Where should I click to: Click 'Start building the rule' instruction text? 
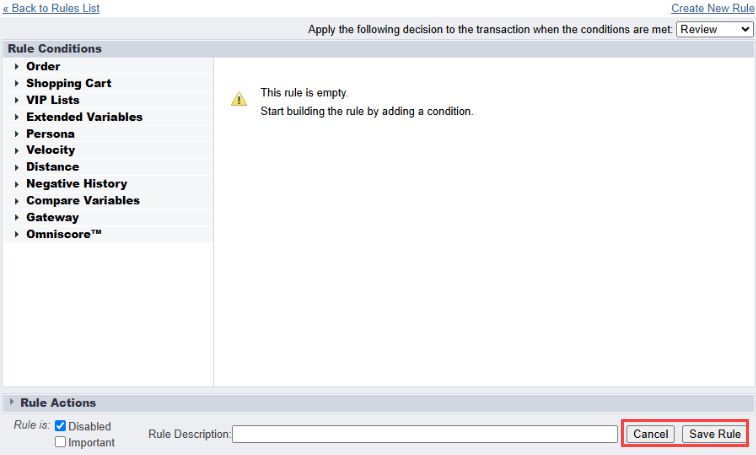click(367, 111)
